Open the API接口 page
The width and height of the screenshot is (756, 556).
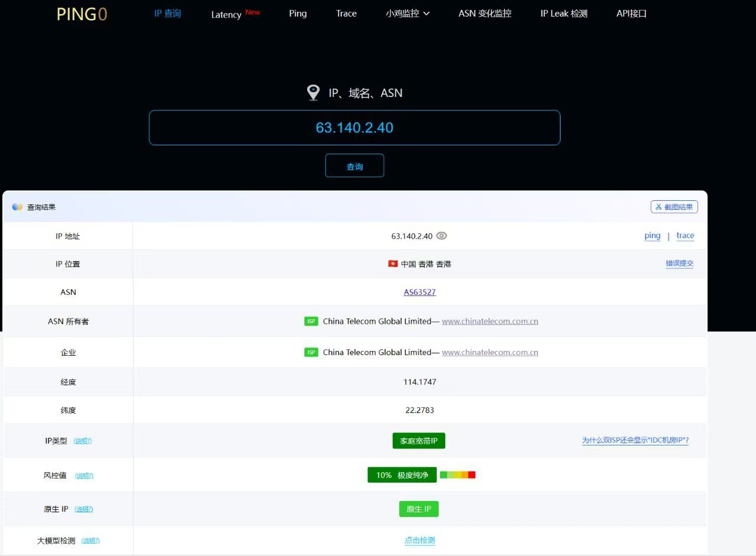click(x=632, y=13)
